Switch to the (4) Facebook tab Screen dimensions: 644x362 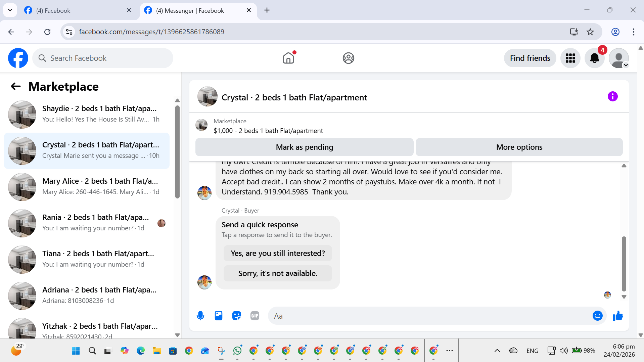(77, 10)
